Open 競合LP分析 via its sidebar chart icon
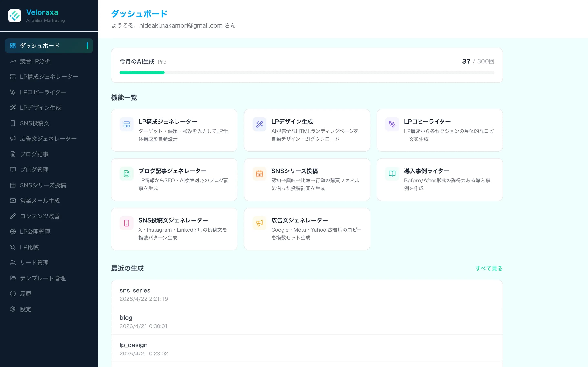Screen dimensions: 588x367 (13, 61)
